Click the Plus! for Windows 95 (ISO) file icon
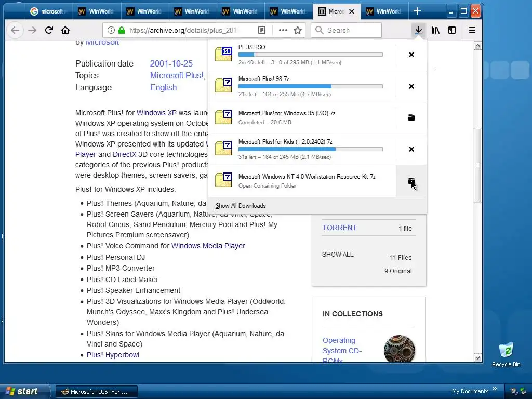The height and width of the screenshot is (399, 532). click(223, 117)
